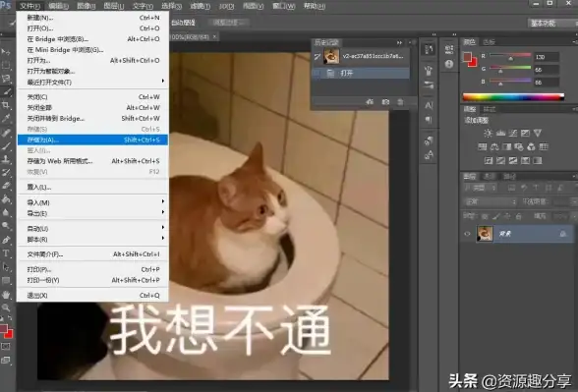The image size is (578, 392).
Task: Add a Channel Mixer adjustment
Action: tap(531, 147)
